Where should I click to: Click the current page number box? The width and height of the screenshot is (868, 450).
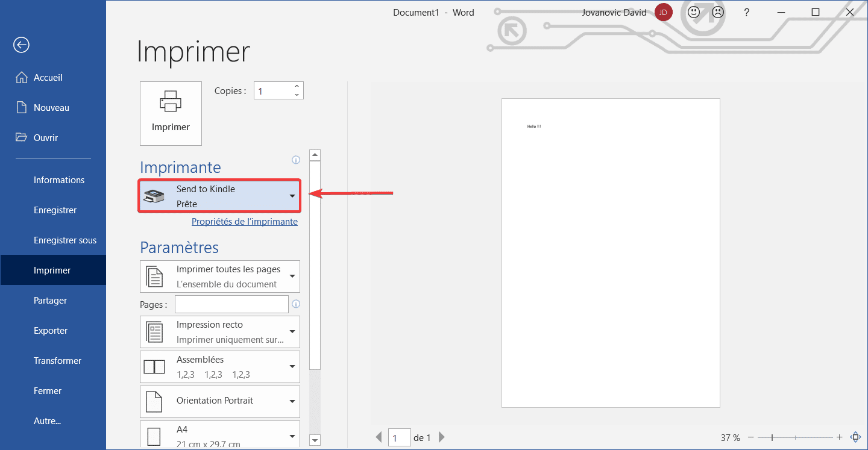coord(400,437)
